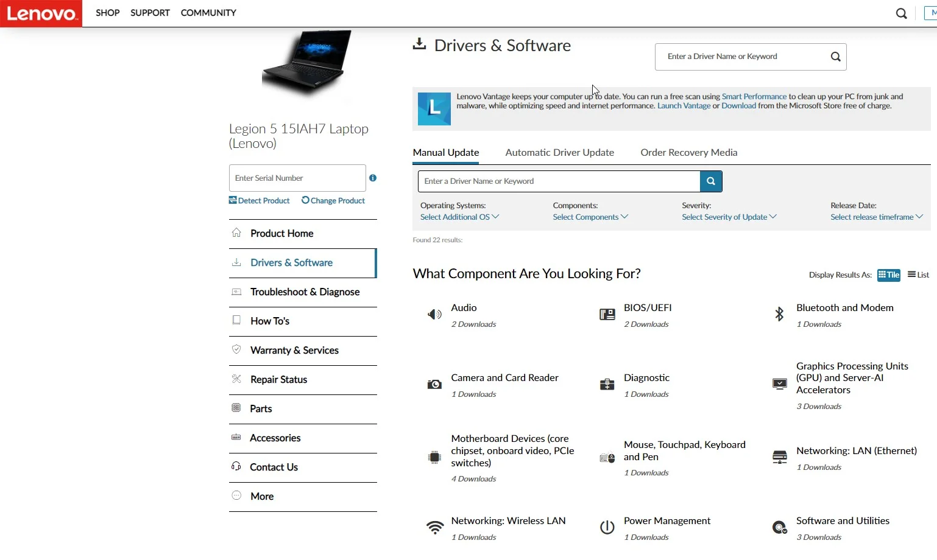Viewport: 937px width, 560px height.
Task: Open Software and Utilities component title
Action: [843, 521]
